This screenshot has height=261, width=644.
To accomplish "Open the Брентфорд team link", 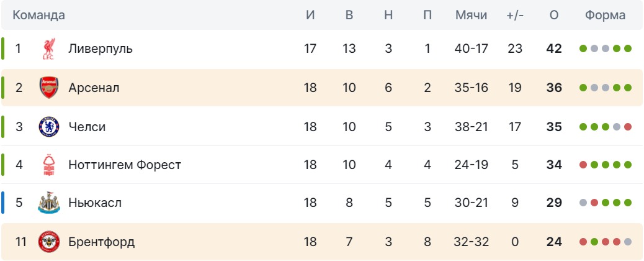I will (x=102, y=242).
